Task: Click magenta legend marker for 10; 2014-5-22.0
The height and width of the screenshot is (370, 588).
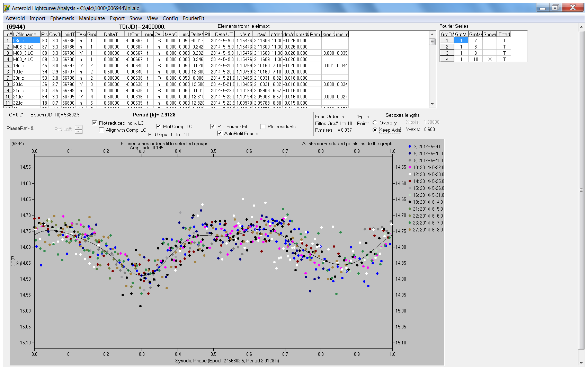Action: [x=410, y=167]
